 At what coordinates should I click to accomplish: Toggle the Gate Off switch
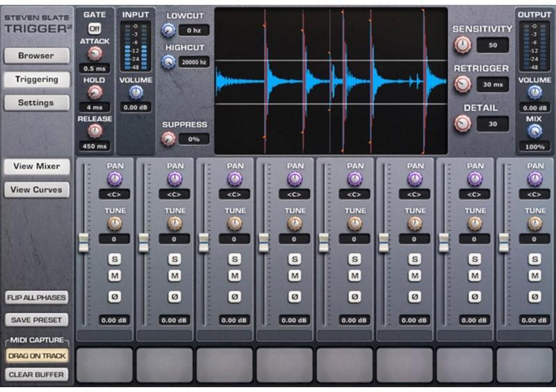95,28
